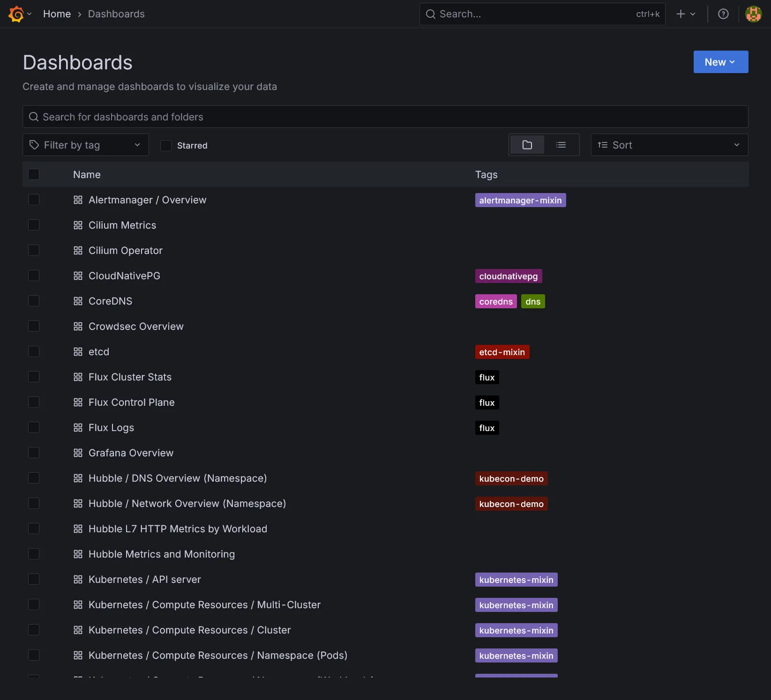The image size is (771, 700).
Task: Expand the chevron on the New button
Action: [734, 62]
